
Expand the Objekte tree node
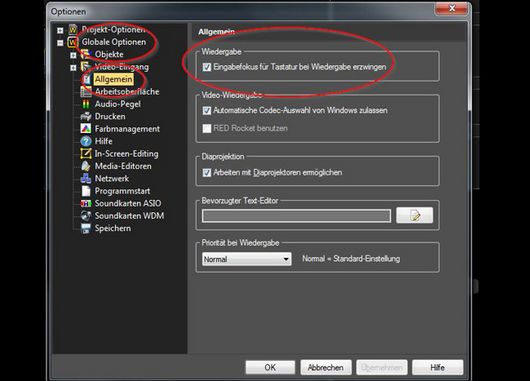[x=73, y=55]
